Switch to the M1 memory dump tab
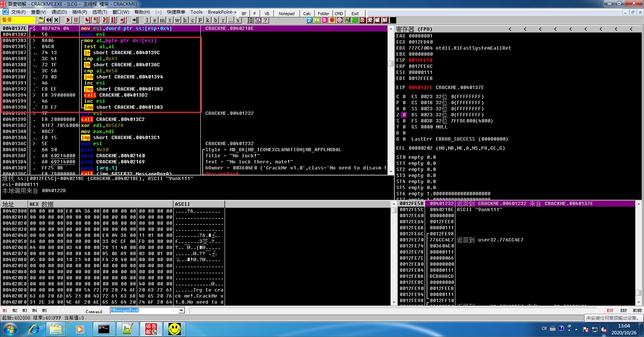 click(5, 310)
